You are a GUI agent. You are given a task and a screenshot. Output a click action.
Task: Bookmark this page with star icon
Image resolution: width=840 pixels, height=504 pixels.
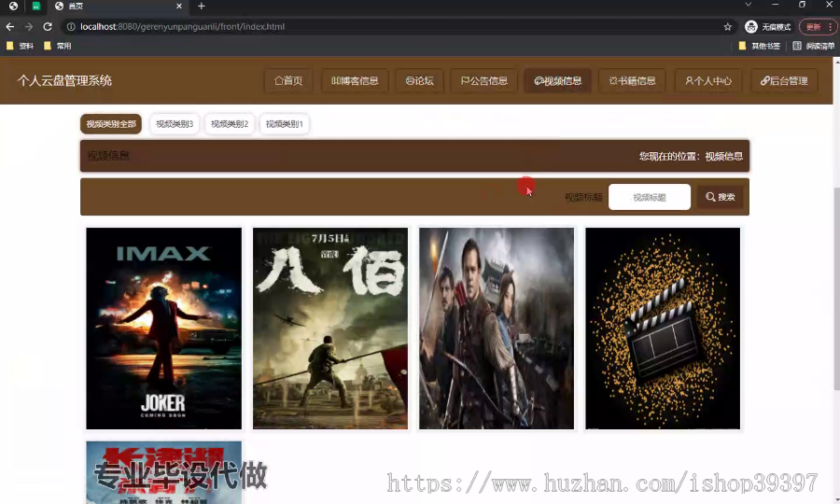pos(727,27)
